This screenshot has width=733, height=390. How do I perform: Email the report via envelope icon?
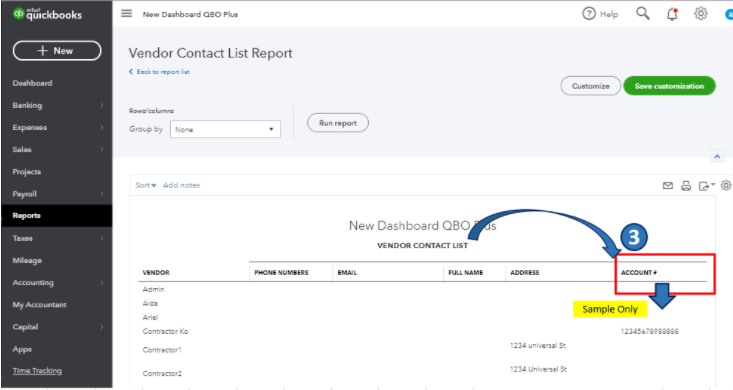click(668, 186)
